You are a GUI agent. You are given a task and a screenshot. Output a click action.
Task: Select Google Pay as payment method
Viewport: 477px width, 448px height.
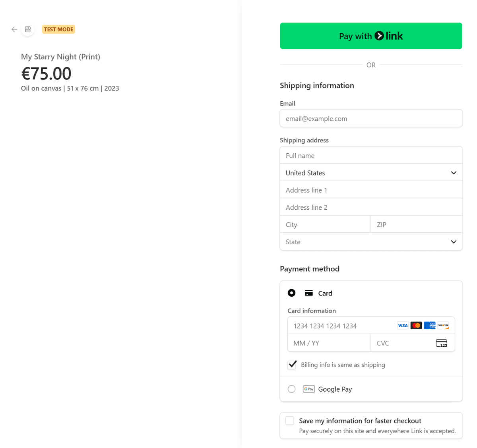point(291,389)
